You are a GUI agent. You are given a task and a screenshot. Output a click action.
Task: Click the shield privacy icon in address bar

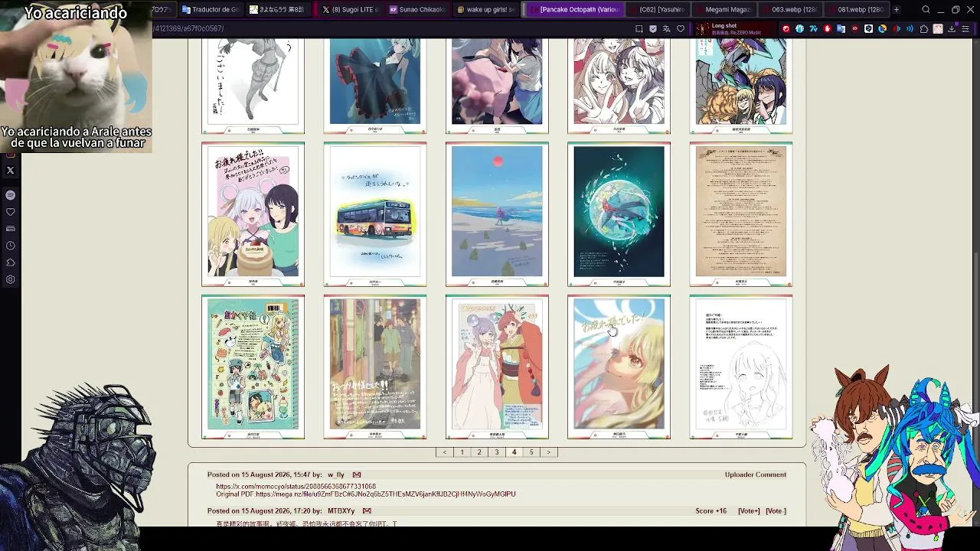[653, 29]
